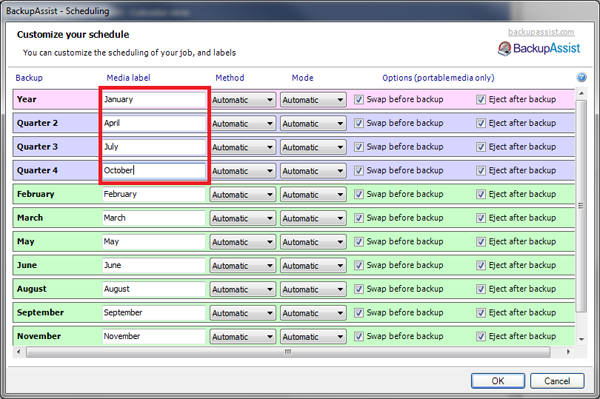600x399 pixels.
Task: Uncheck Eject after backup for Quarter 3
Action: (x=481, y=147)
